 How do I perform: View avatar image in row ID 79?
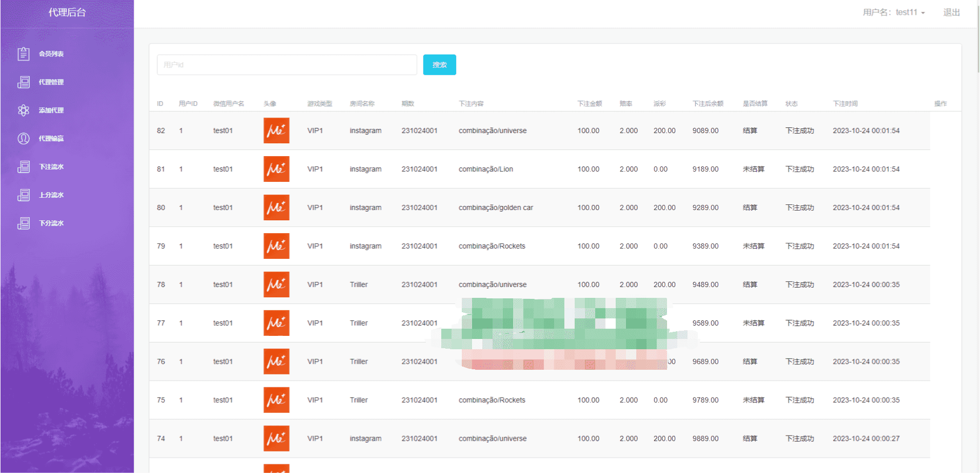tap(277, 246)
